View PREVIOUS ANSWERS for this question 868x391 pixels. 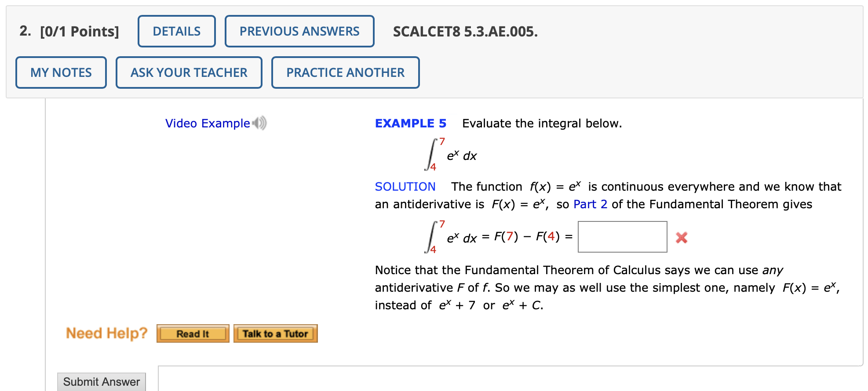(299, 31)
